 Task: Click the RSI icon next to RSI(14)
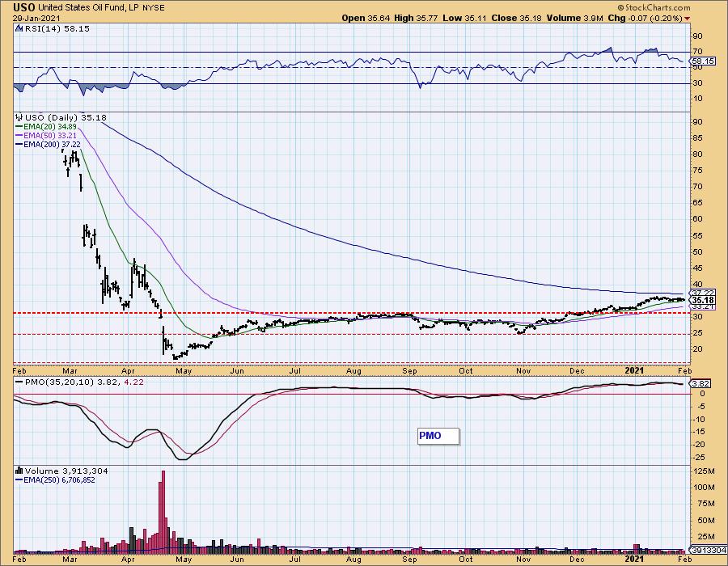[x=19, y=28]
